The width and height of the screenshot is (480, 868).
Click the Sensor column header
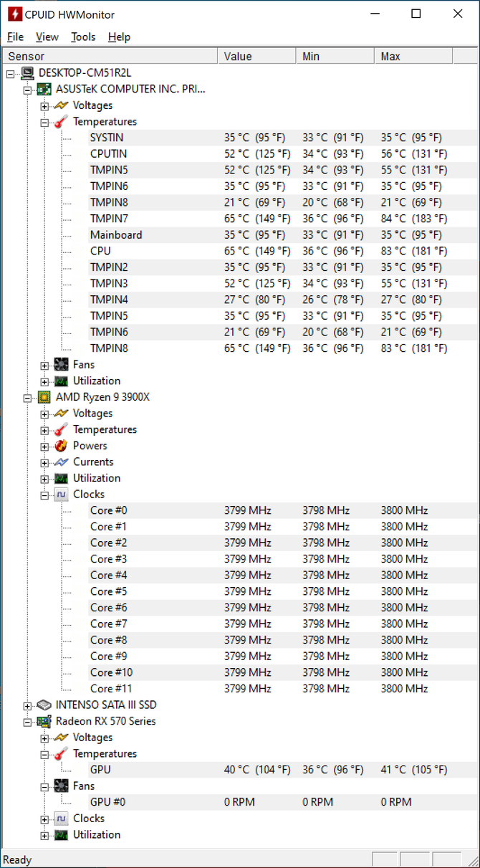click(110, 57)
